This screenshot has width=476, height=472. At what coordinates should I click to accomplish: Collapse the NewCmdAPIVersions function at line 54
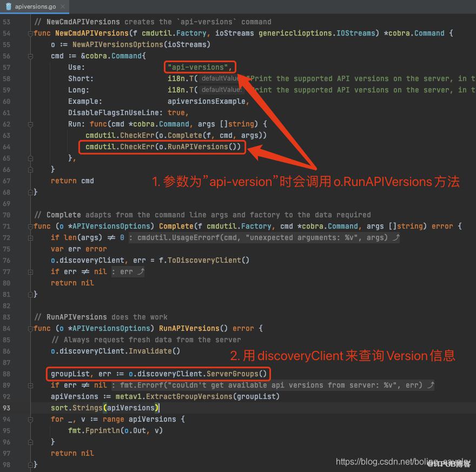pyautogui.click(x=30, y=34)
